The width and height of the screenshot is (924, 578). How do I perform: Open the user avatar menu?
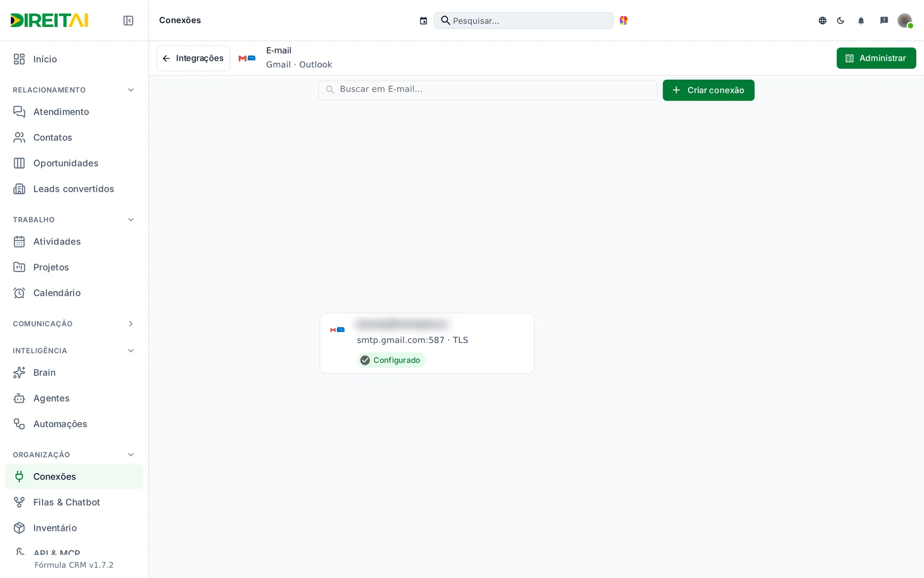(905, 20)
